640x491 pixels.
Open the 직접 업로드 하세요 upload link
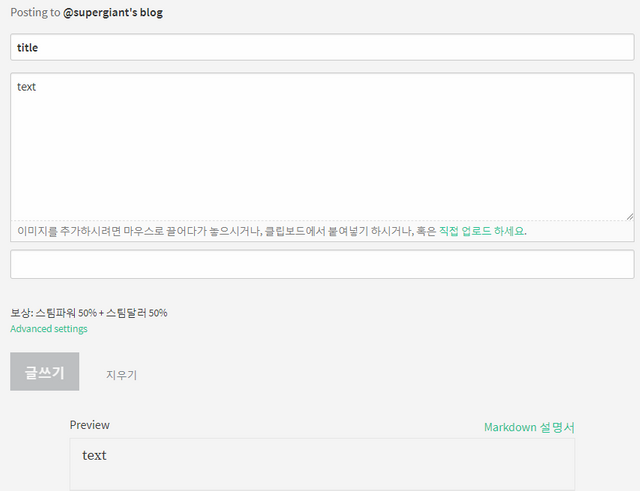[x=482, y=231]
